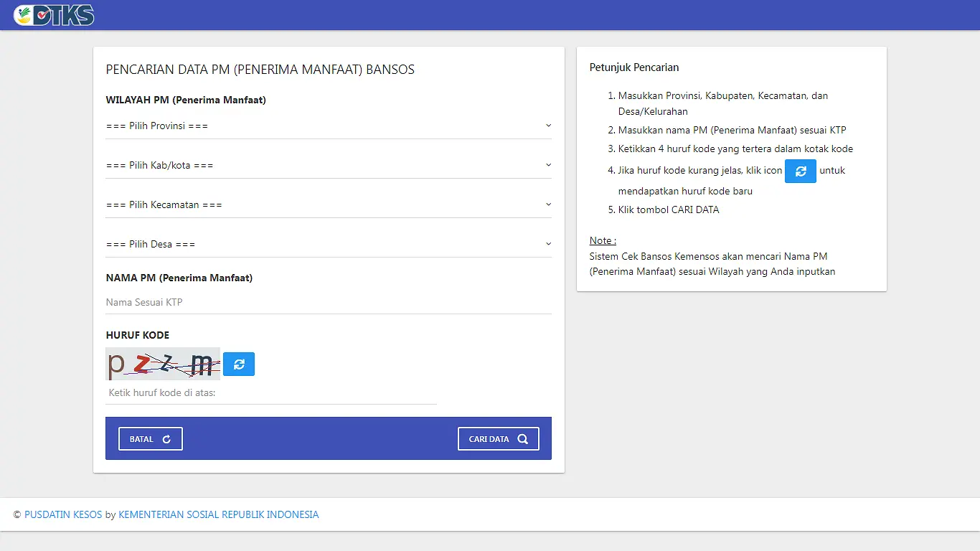Expand the Pilih Desa dropdown
980x551 pixels.
point(329,244)
